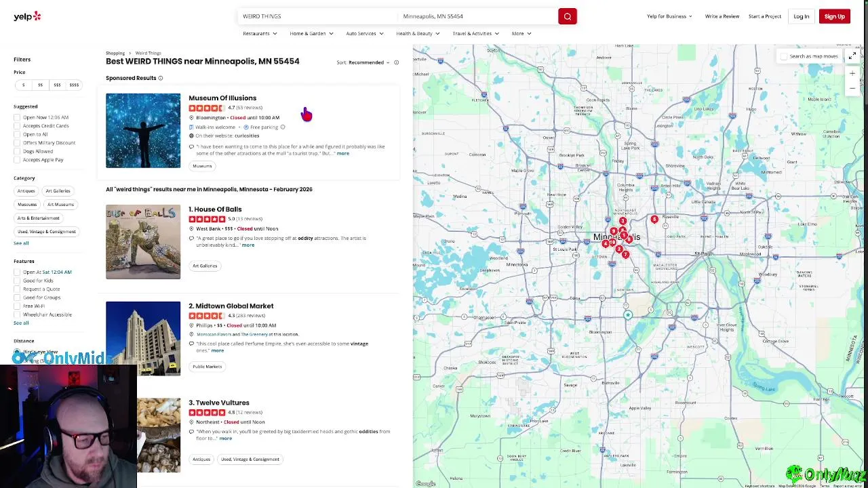Select the $$$$ price filter
Screen dimensions: 868x488
(x=74, y=85)
